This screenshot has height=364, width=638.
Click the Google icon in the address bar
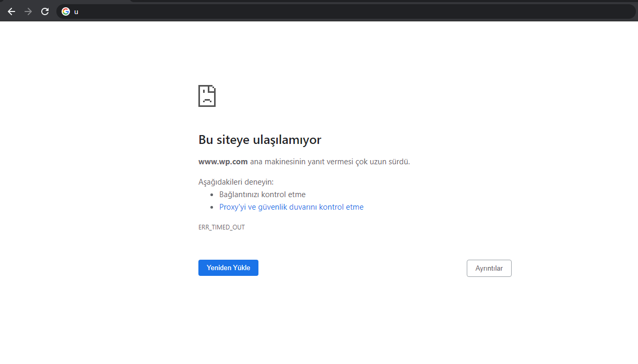[x=66, y=11]
